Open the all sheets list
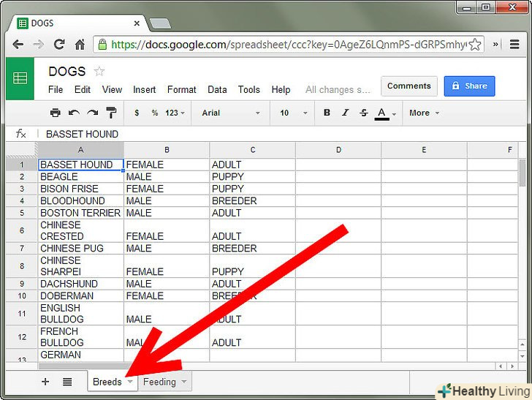 coord(67,382)
